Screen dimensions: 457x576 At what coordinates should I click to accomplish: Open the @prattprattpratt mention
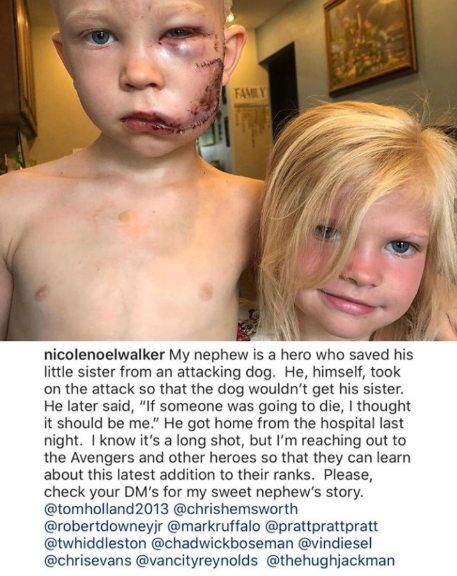tap(321, 526)
